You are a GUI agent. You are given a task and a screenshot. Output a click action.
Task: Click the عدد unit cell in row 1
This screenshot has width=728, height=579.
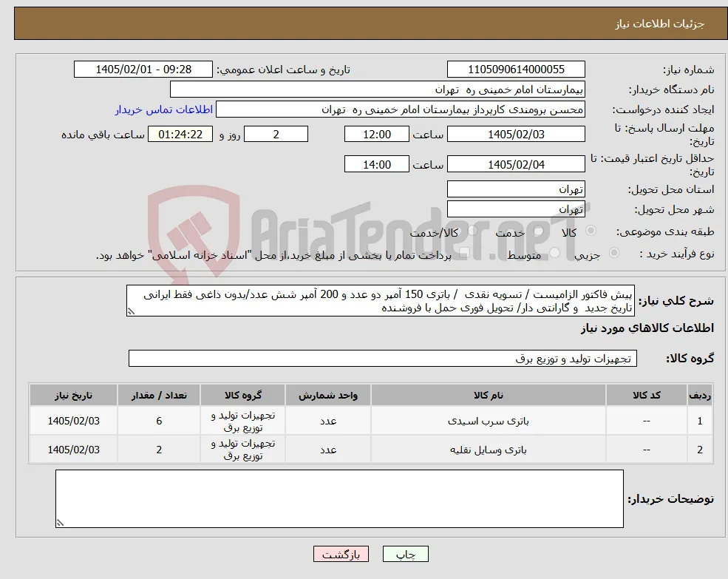328,421
